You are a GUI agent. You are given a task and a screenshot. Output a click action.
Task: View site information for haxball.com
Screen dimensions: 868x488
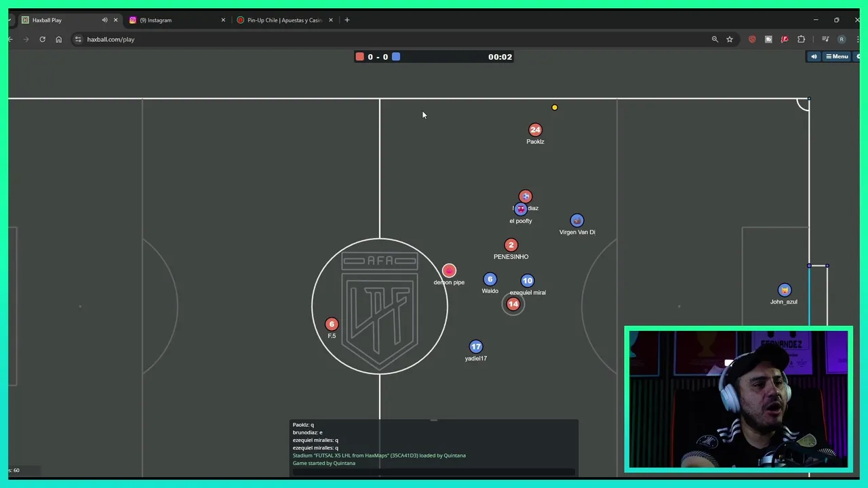(x=79, y=39)
